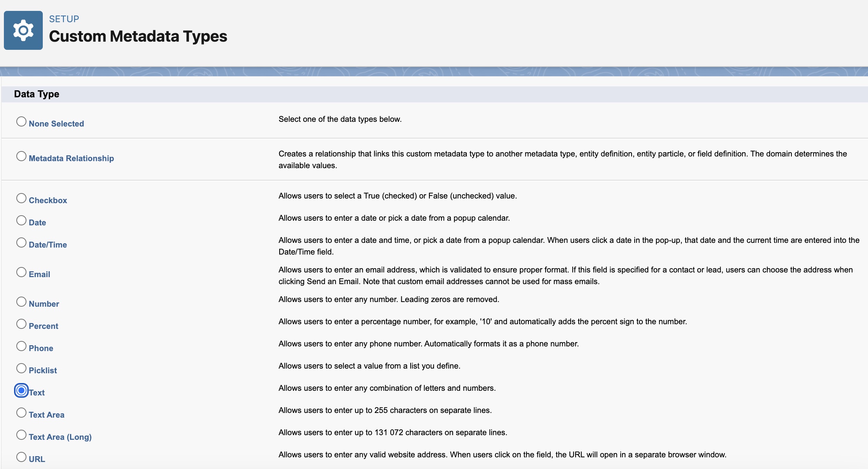Viewport: 868px width, 469px height.
Task: Click the Date label text
Action: click(37, 223)
